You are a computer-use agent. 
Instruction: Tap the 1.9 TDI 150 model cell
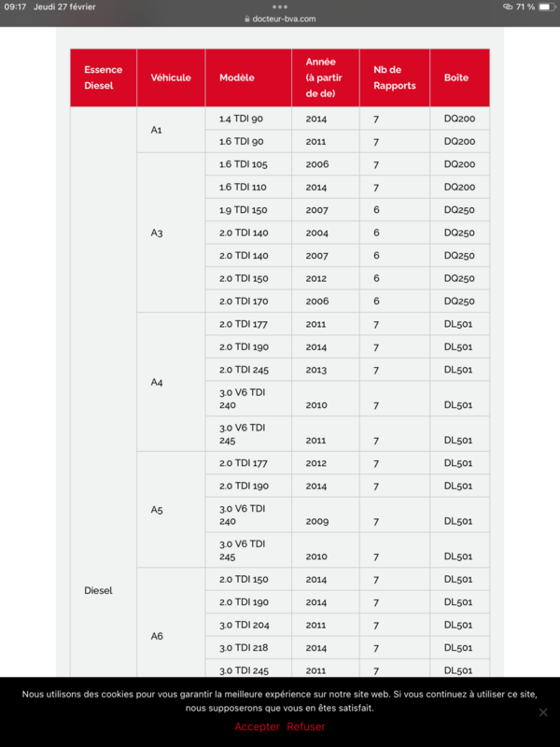[x=243, y=209]
